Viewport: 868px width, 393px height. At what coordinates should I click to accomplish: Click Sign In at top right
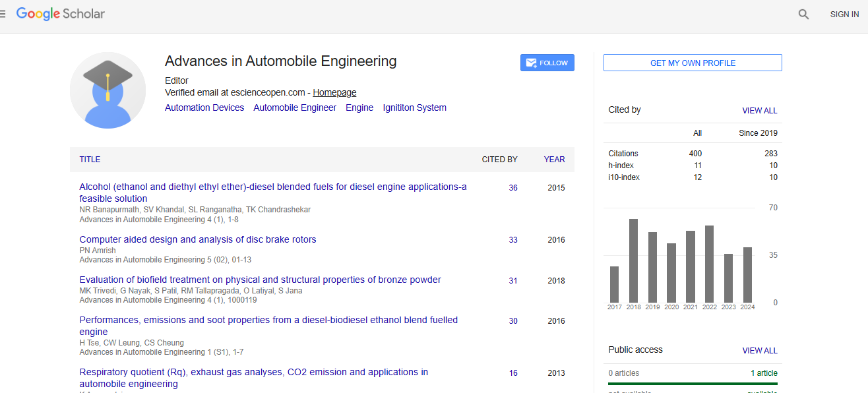(844, 15)
